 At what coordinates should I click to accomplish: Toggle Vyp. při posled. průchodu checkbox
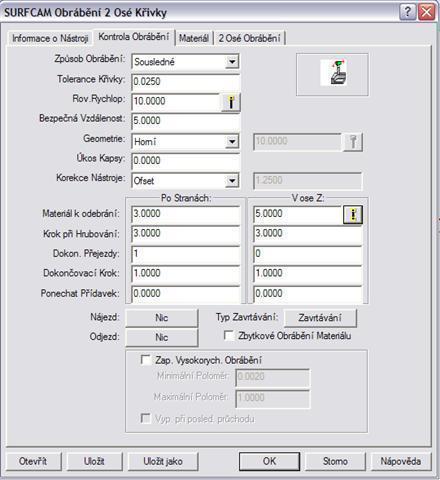coord(146,418)
